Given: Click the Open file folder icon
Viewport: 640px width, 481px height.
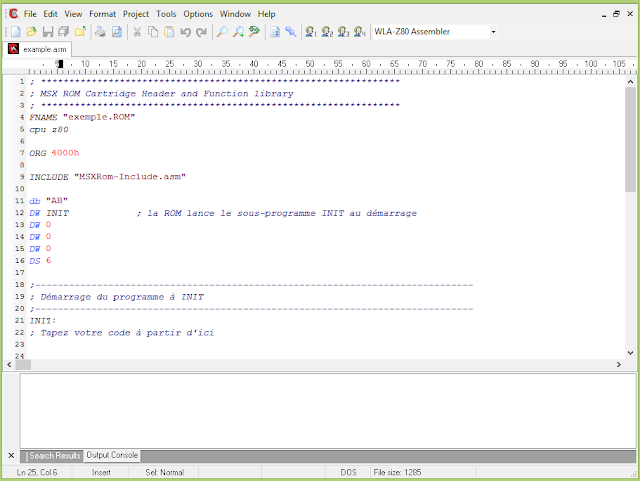Looking at the screenshot, I should tap(31, 32).
